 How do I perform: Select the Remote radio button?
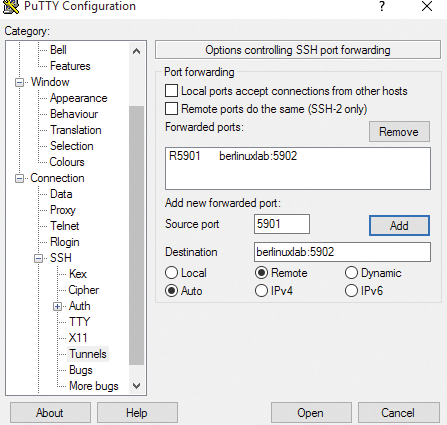[x=261, y=273]
